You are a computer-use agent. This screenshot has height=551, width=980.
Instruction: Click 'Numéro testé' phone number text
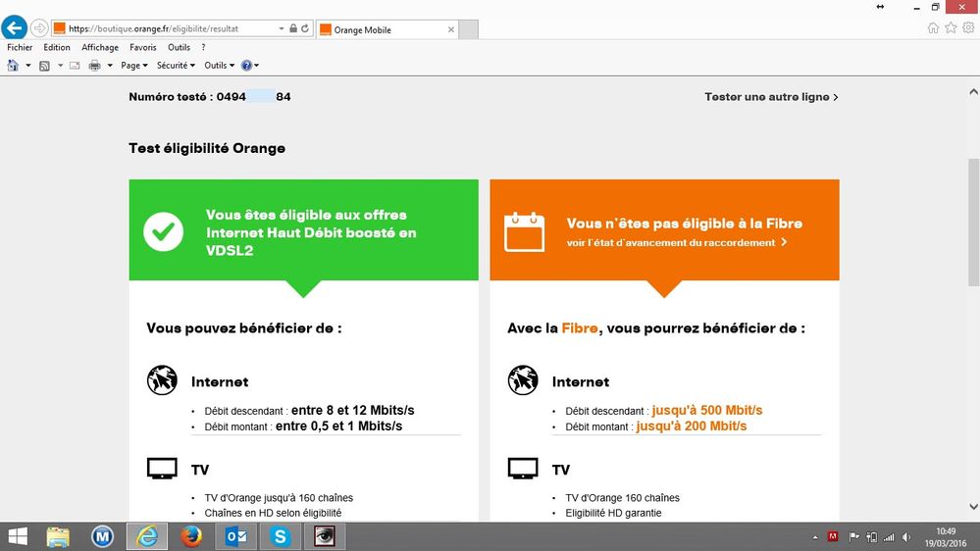209,97
